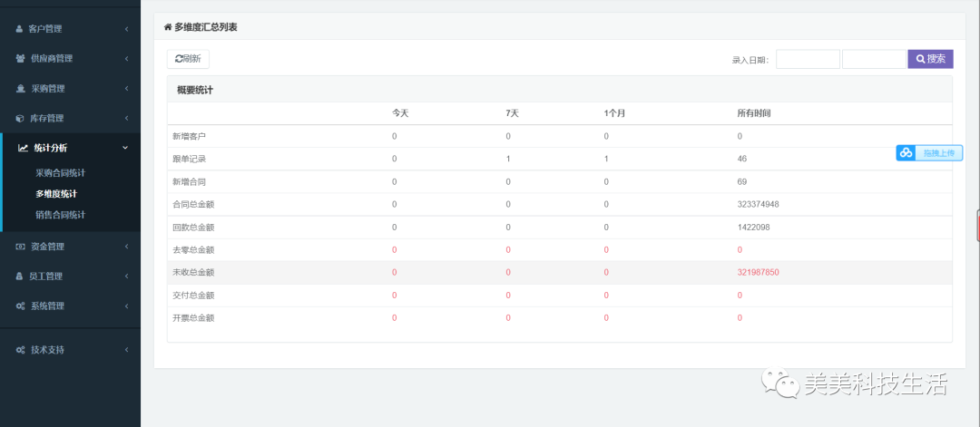Click the value 69 in 新增合同 row
The image size is (980, 427).
tap(742, 181)
